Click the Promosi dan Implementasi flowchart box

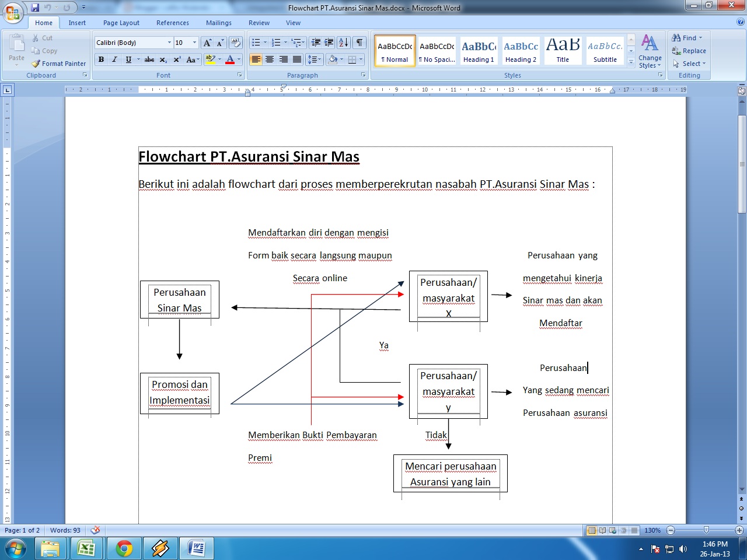(180, 393)
